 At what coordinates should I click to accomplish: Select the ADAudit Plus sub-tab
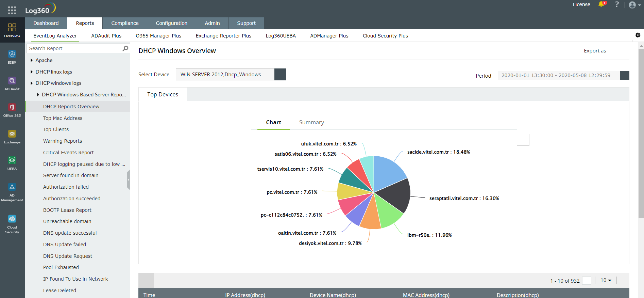tap(106, 36)
